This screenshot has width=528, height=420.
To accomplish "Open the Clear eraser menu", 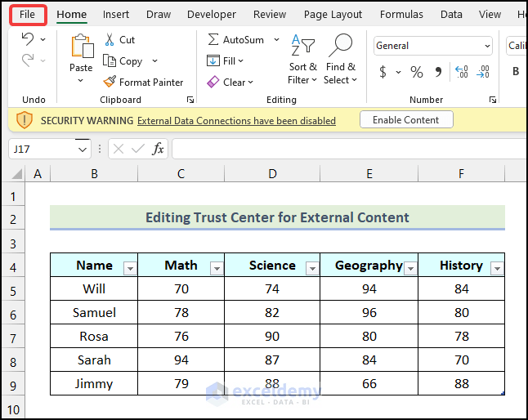I will coord(230,82).
